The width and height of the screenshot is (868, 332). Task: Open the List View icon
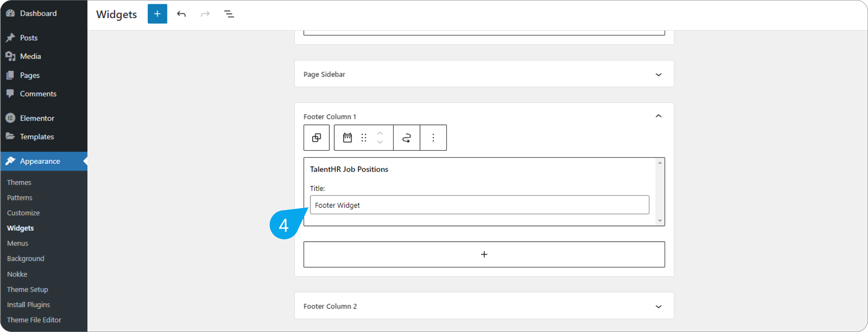[x=229, y=14]
